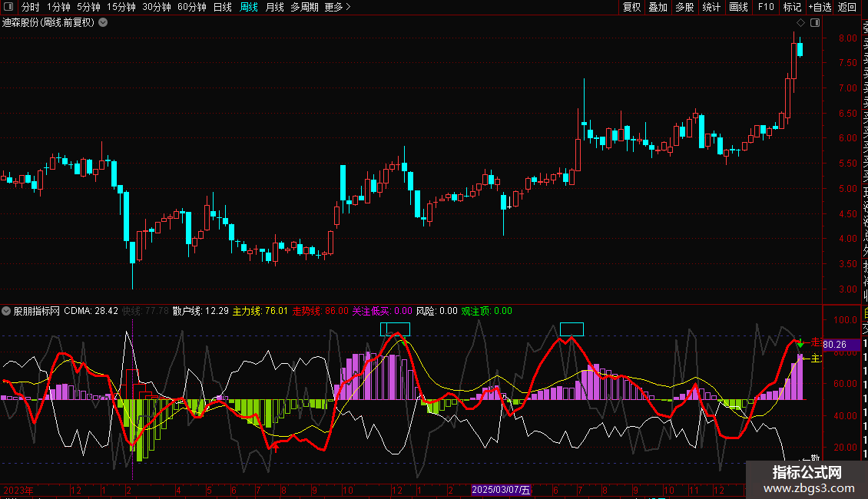Click the 散户线: 12.29 readout

click(200, 311)
